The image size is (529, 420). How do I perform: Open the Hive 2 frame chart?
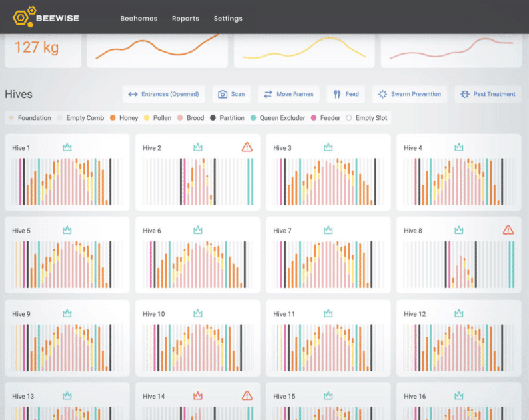198,181
